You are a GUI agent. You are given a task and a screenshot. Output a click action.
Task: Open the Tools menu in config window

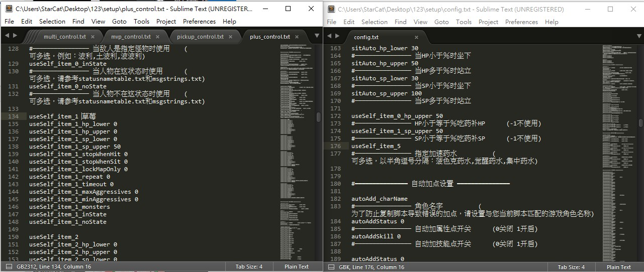tap(464, 22)
